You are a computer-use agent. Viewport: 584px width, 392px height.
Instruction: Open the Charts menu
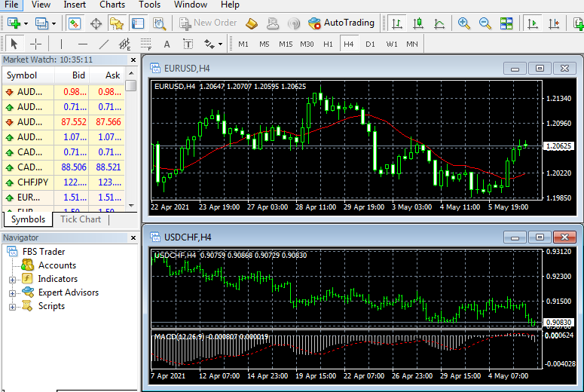(112, 5)
